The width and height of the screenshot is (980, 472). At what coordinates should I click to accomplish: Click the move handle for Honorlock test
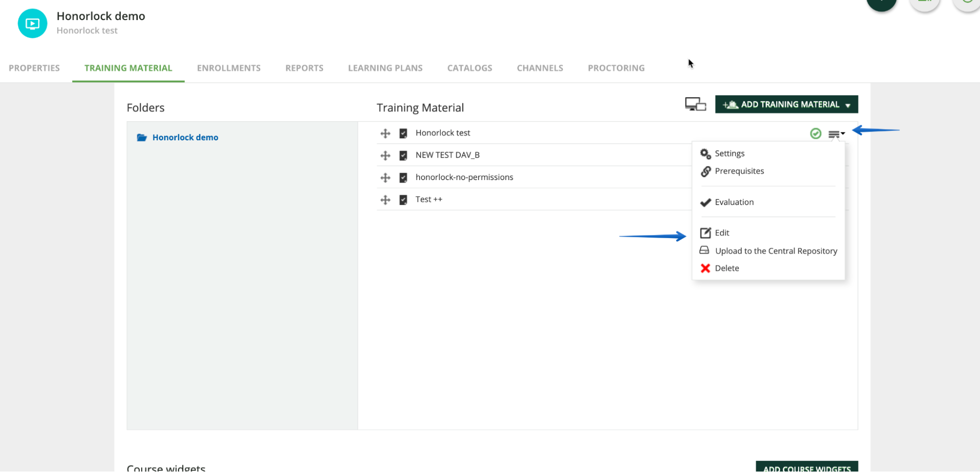385,133
